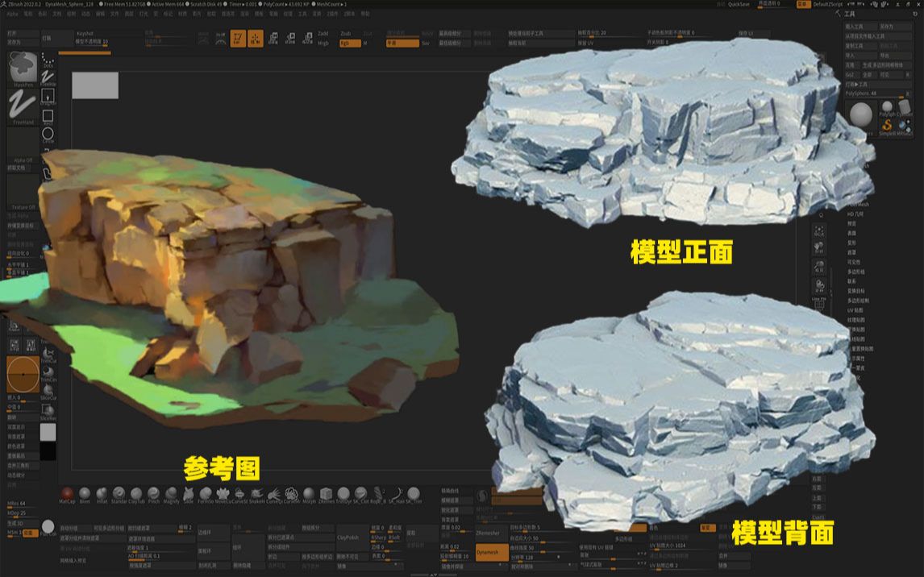Select the Morph brush

tap(309, 493)
